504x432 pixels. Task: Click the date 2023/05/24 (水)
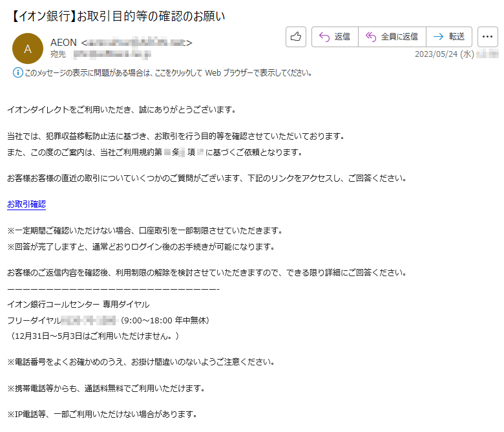point(444,54)
